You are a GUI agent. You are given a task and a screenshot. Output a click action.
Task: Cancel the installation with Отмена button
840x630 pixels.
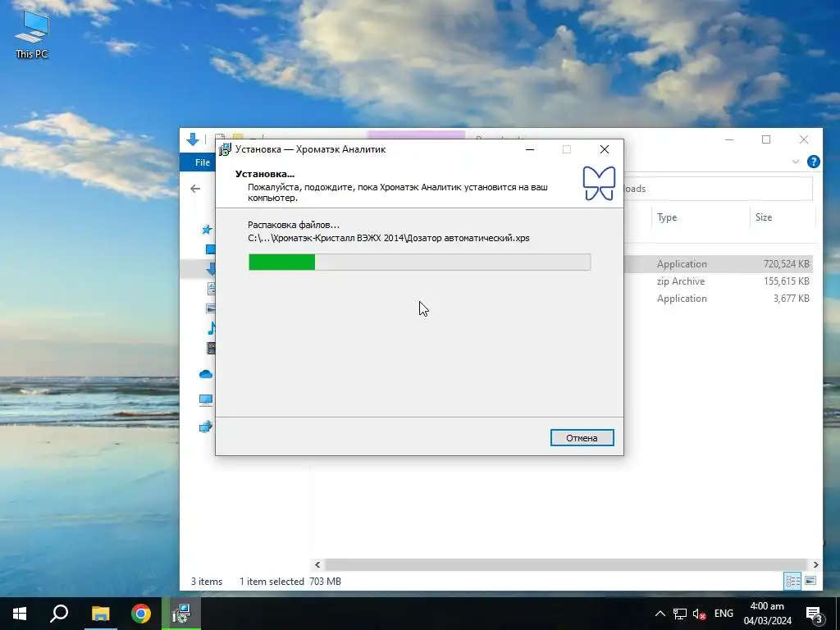582,438
